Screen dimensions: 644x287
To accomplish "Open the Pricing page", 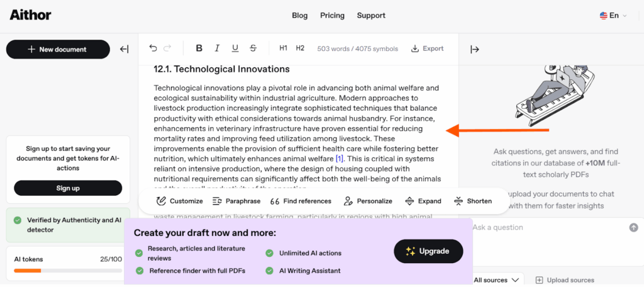I will (332, 16).
